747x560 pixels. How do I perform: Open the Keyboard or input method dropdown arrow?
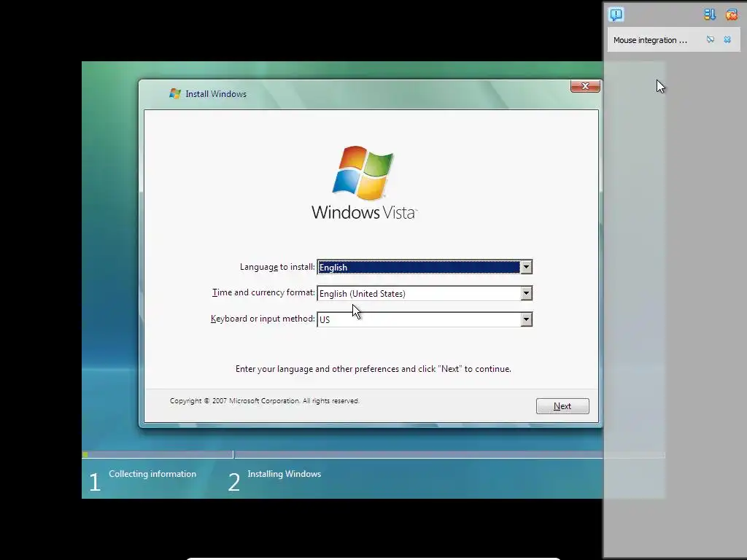[x=526, y=319]
